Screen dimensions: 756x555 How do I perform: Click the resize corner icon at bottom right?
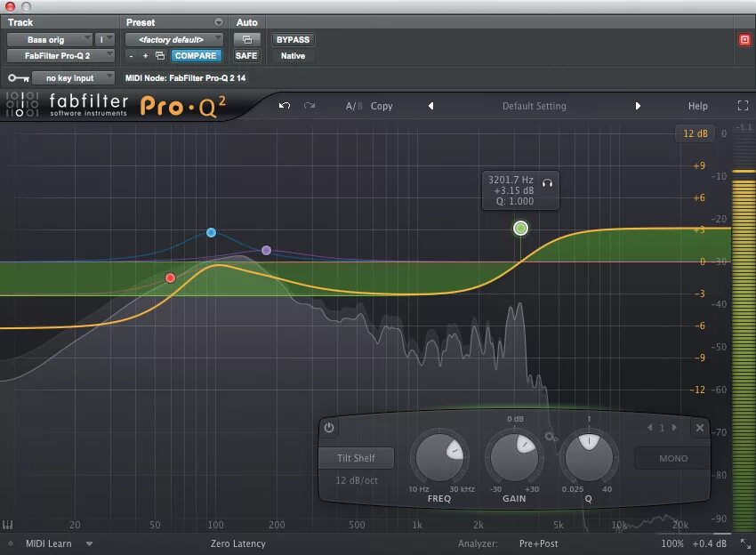point(745,544)
